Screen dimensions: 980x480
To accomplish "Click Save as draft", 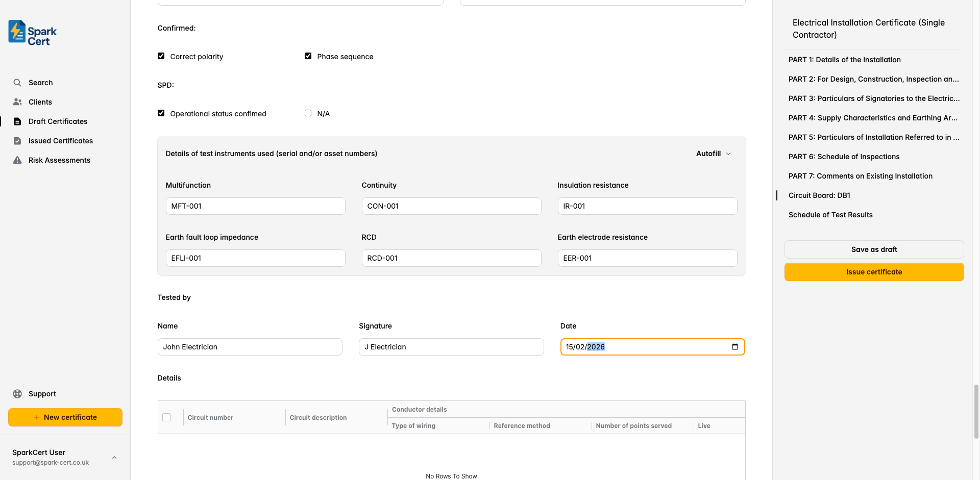I will 874,249.
